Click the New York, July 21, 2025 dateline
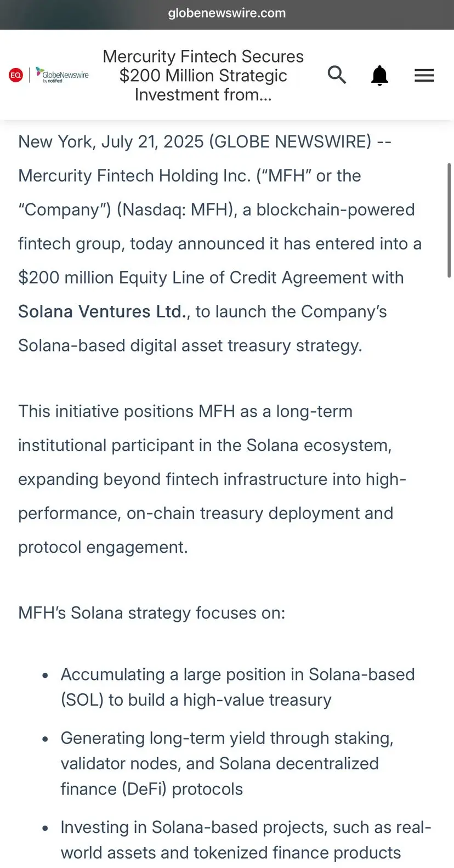Viewport: 454px width, 868px height. click(111, 141)
